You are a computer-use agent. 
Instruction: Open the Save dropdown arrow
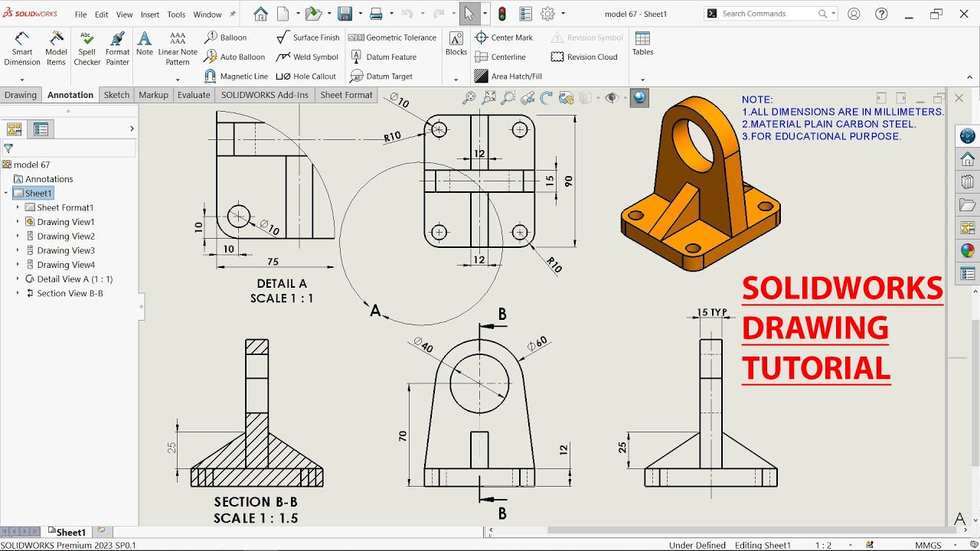(358, 14)
